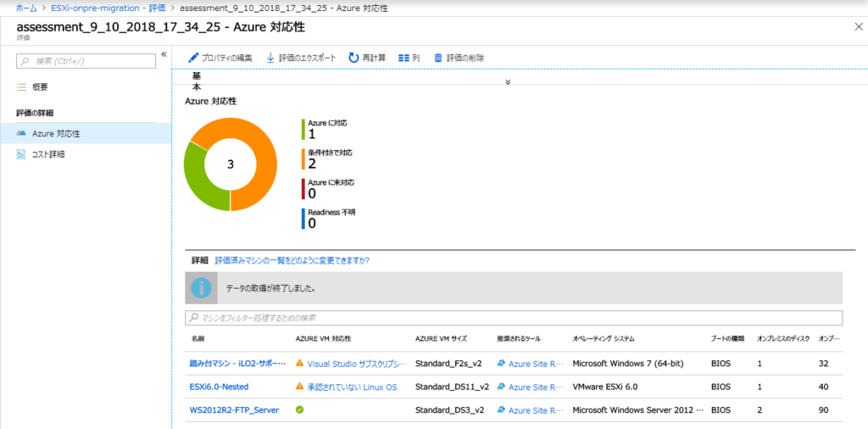Screen dimensions: 868x429
Task: Click 評価の削除 toolbar button
Action: pos(459,58)
